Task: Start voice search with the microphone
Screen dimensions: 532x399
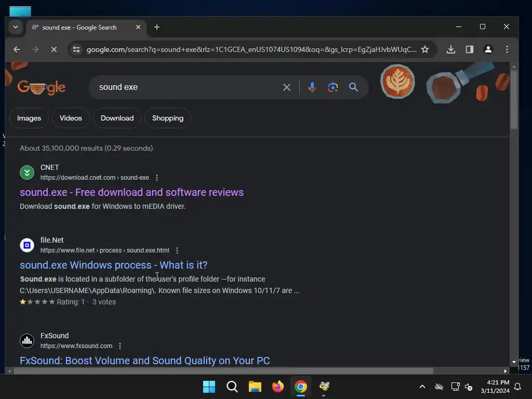Action: click(312, 87)
